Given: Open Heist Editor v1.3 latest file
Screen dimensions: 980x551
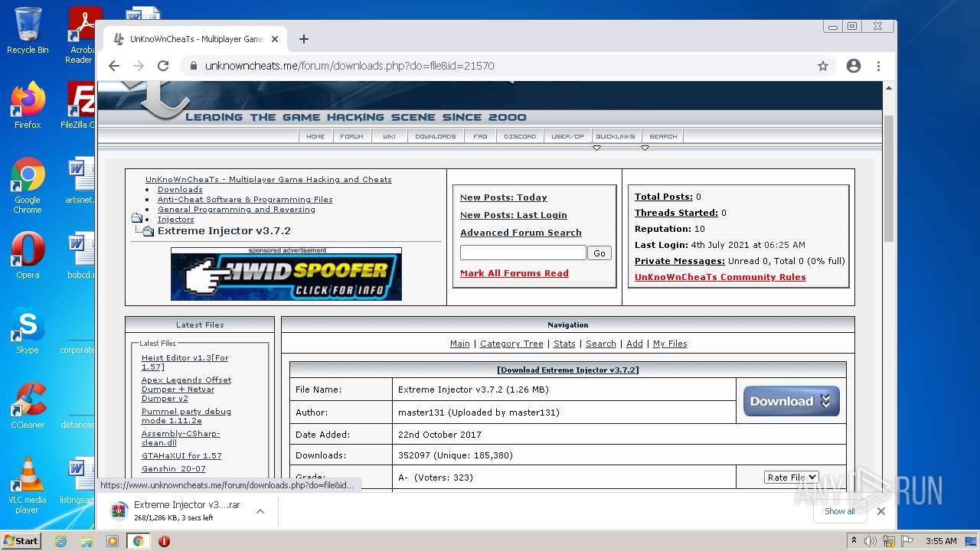Looking at the screenshot, I should tap(185, 362).
